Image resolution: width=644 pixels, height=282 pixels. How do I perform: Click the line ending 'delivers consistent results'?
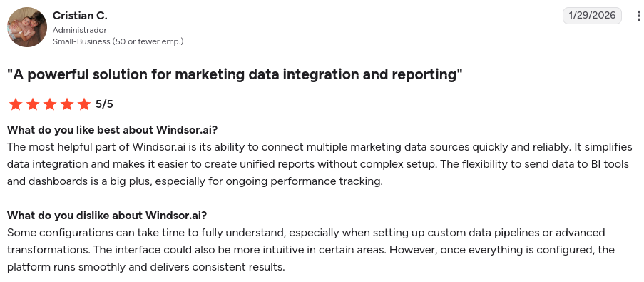point(145,267)
